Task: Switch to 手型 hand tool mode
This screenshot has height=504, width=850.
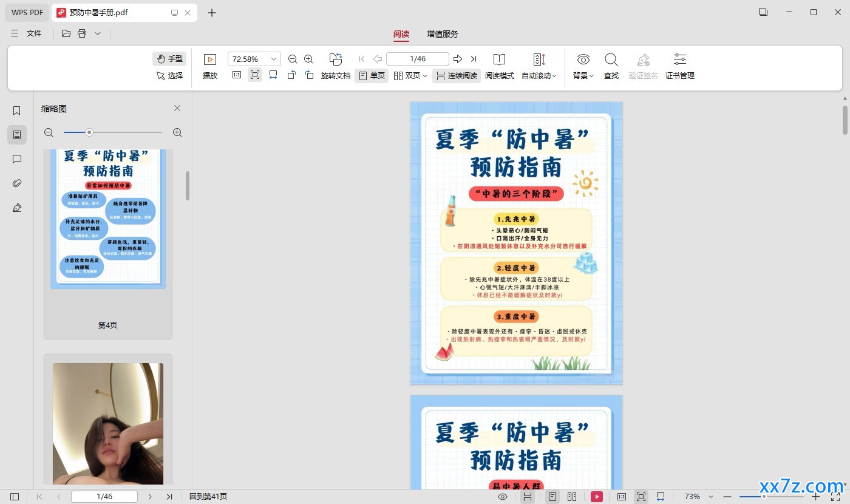Action: point(169,59)
